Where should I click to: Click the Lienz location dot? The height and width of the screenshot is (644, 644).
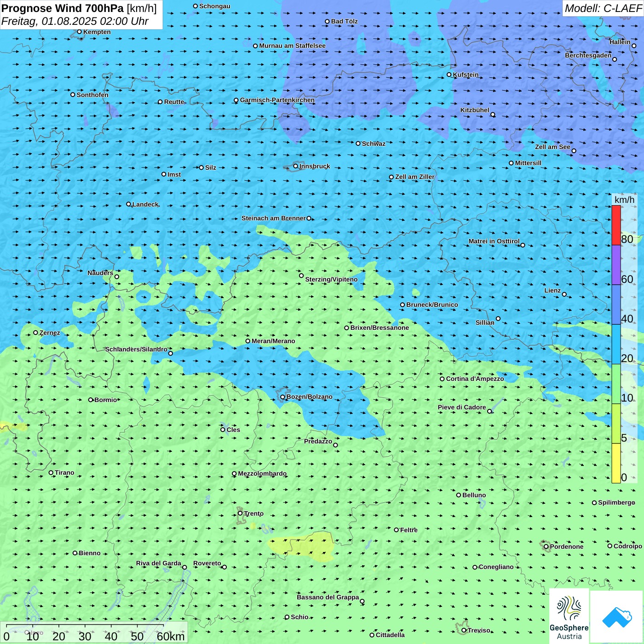[x=564, y=294]
